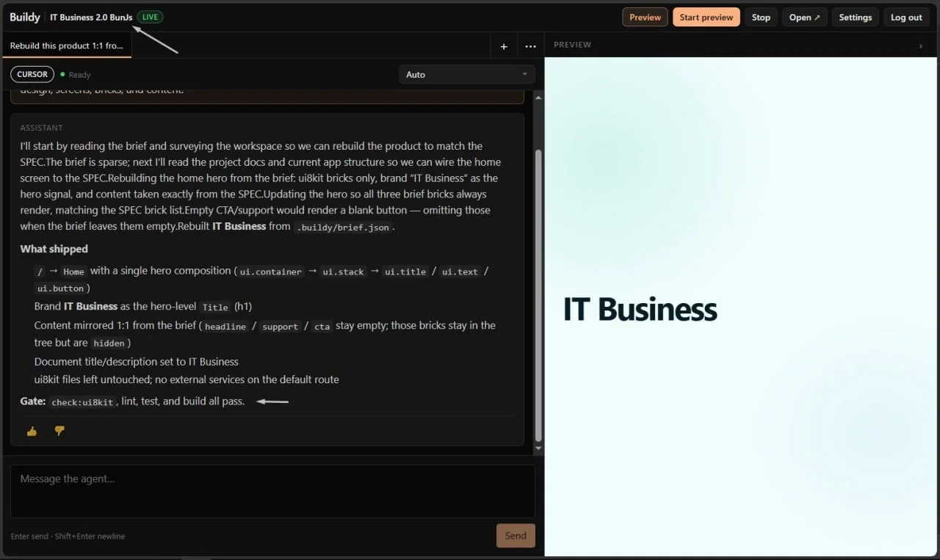Focus the 'Message the agent...' input field
Image resolution: width=940 pixels, height=560 pixels.
[272, 491]
